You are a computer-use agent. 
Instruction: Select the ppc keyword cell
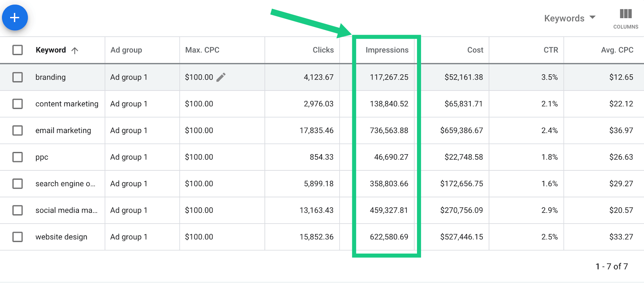[42, 157]
